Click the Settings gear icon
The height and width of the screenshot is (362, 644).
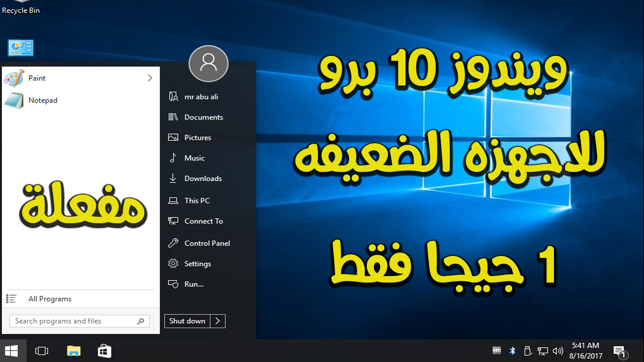click(173, 264)
